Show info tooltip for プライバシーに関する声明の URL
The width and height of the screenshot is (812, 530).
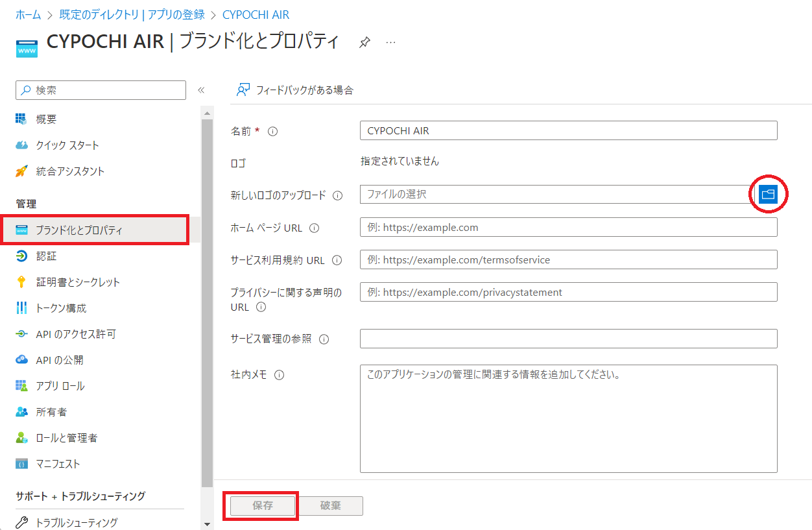tap(261, 307)
